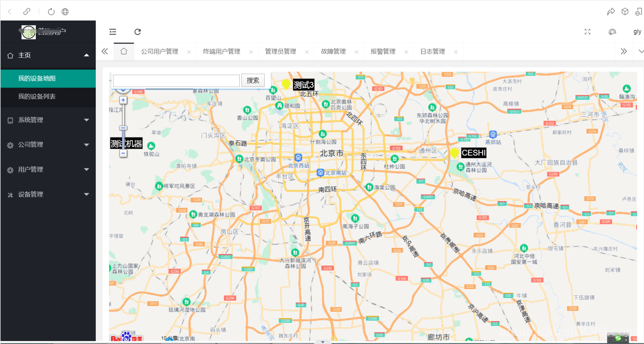The image size is (644, 344).
Task: Open 我的设备列表 in the sidebar
Action: tap(37, 97)
